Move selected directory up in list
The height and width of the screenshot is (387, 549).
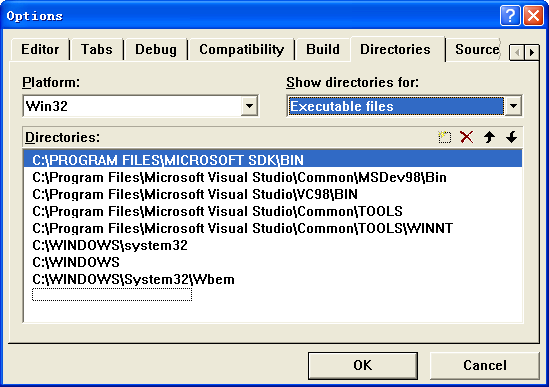(x=489, y=137)
